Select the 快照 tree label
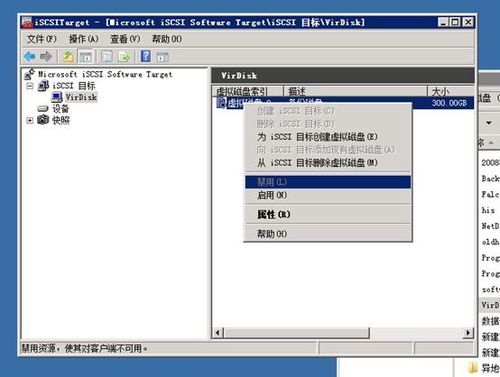500x377 pixels. [x=61, y=120]
